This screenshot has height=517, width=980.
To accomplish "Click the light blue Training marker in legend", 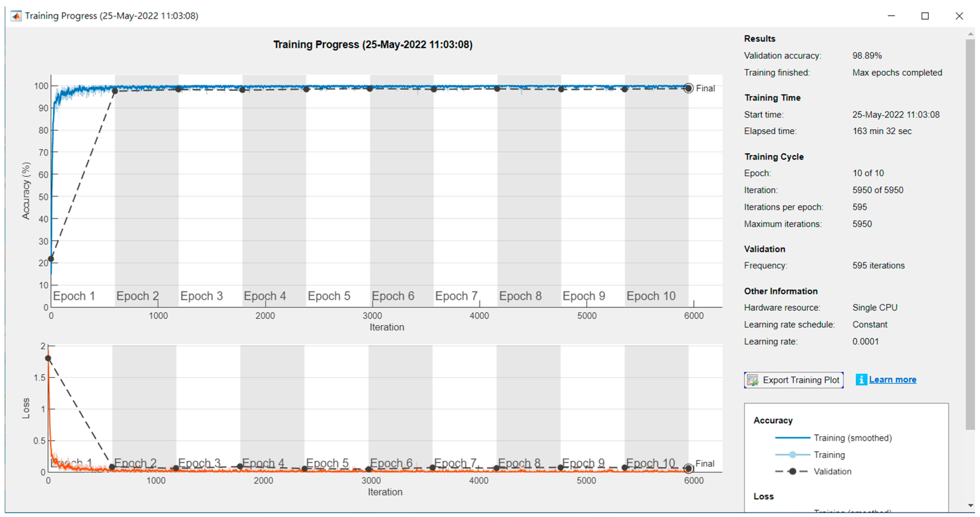I will pyautogui.click(x=793, y=454).
